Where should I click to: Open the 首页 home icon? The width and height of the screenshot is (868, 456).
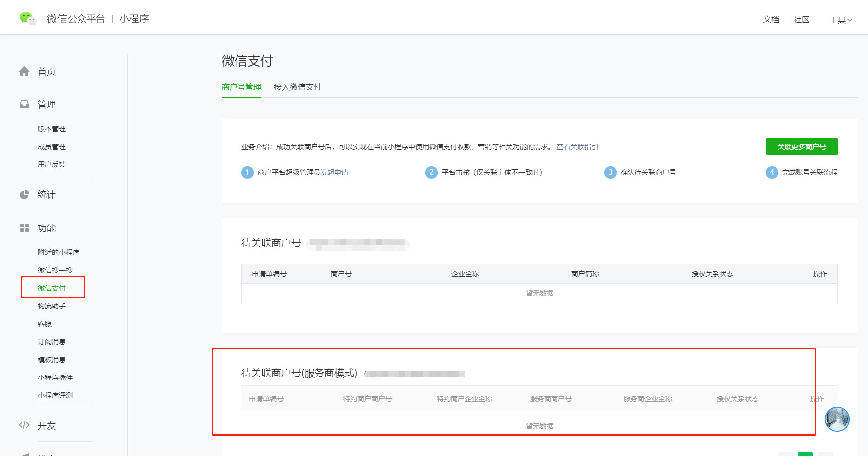[24, 71]
